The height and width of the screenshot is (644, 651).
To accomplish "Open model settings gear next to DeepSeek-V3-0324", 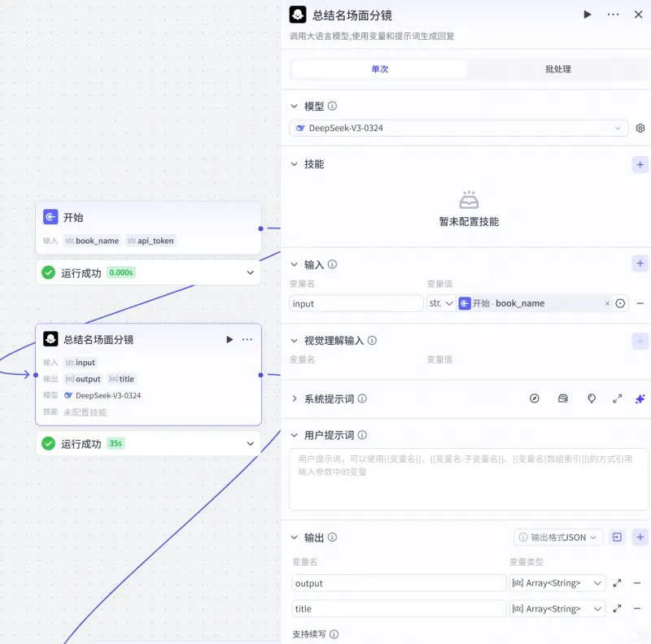I will (640, 128).
